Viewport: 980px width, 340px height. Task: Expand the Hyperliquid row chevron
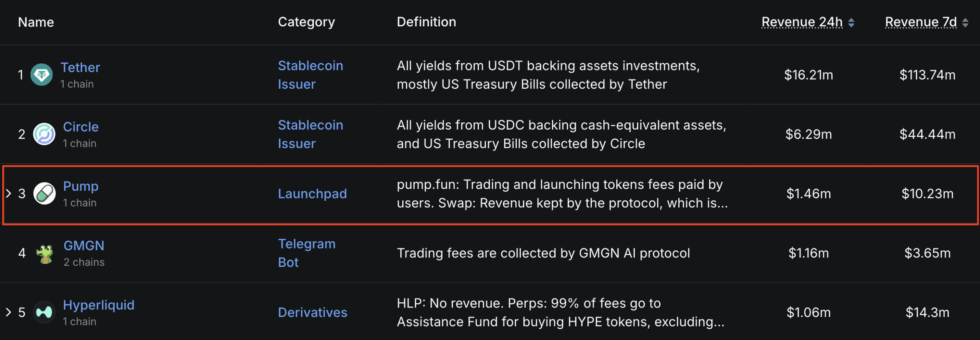[x=8, y=312]
